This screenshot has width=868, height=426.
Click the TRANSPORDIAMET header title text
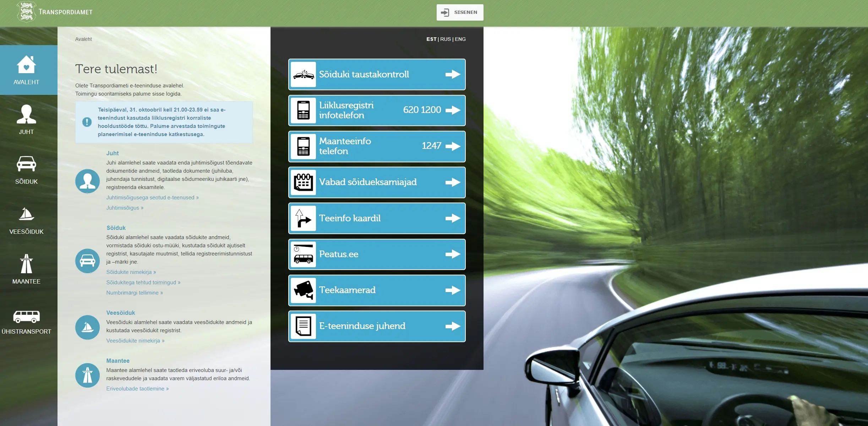[x=66, y=12]
